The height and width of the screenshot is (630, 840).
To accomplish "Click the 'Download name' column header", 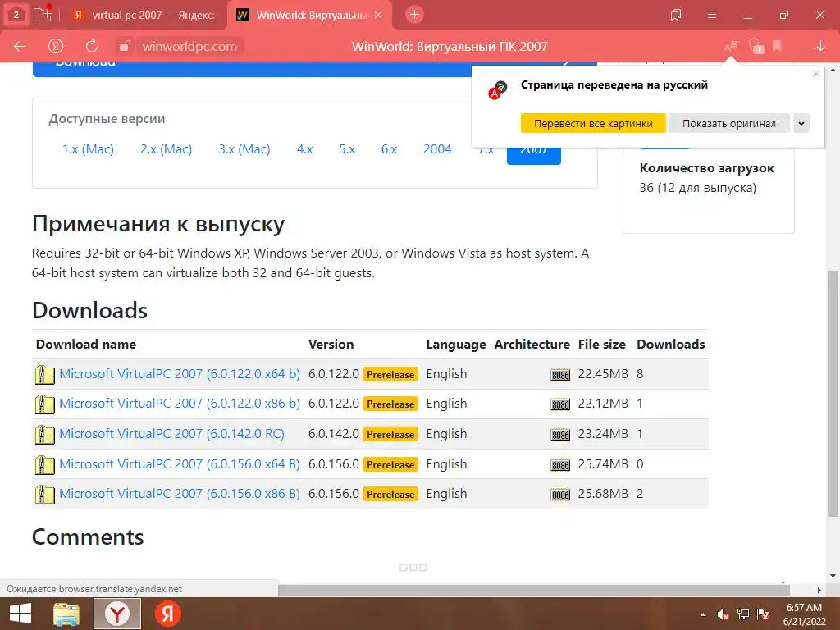I will coord(85,344).
